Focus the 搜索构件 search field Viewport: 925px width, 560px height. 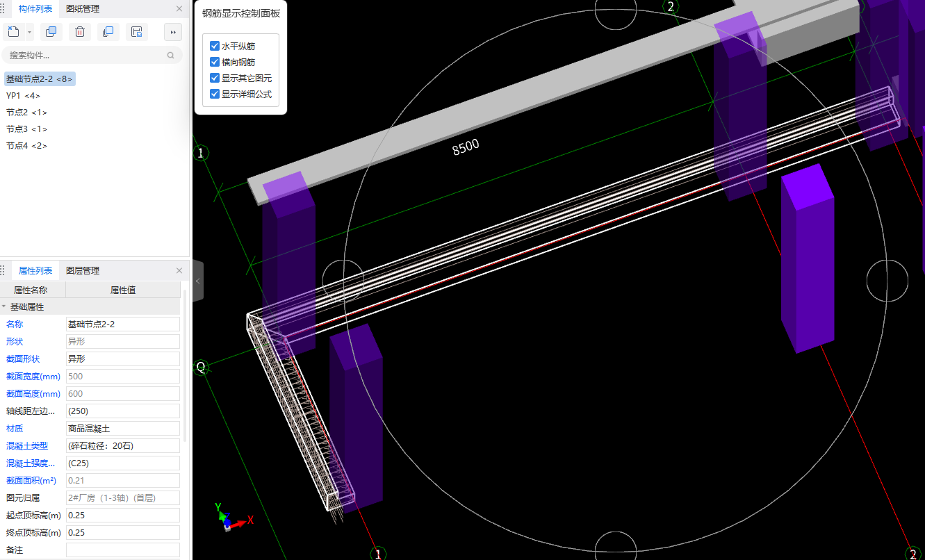pos(92,56)
